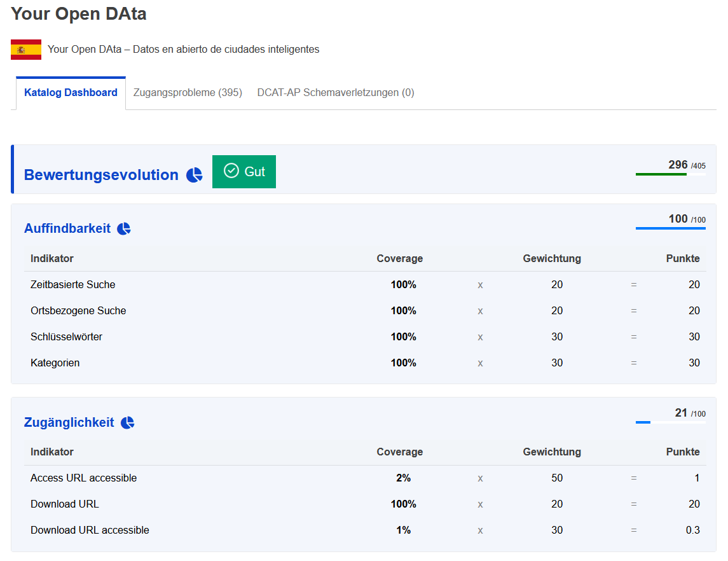The image size is (728, 561).
Task: Select the Zeitbasierte Suche indicator row
Action: click(365, 285)
